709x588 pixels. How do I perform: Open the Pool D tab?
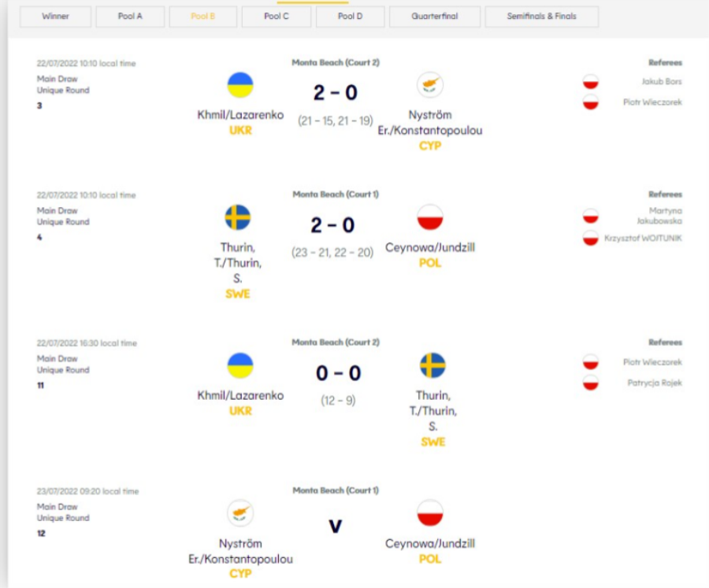pyautogui.click(x=350, y=17)
